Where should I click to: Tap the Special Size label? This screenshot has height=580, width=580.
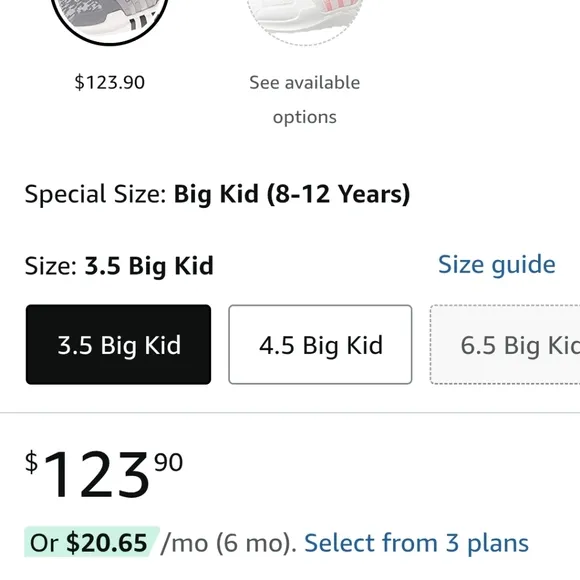pos(95,194)
